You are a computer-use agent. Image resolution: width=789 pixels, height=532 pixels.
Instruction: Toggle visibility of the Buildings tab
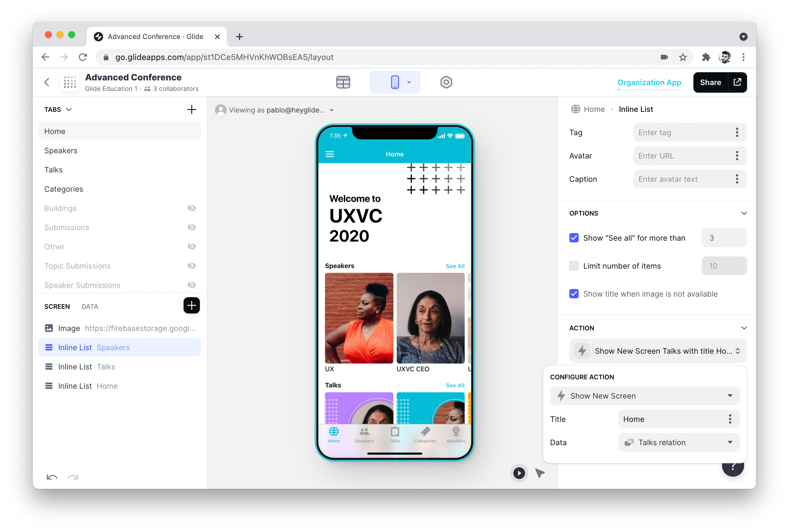[x=192, y=208]
